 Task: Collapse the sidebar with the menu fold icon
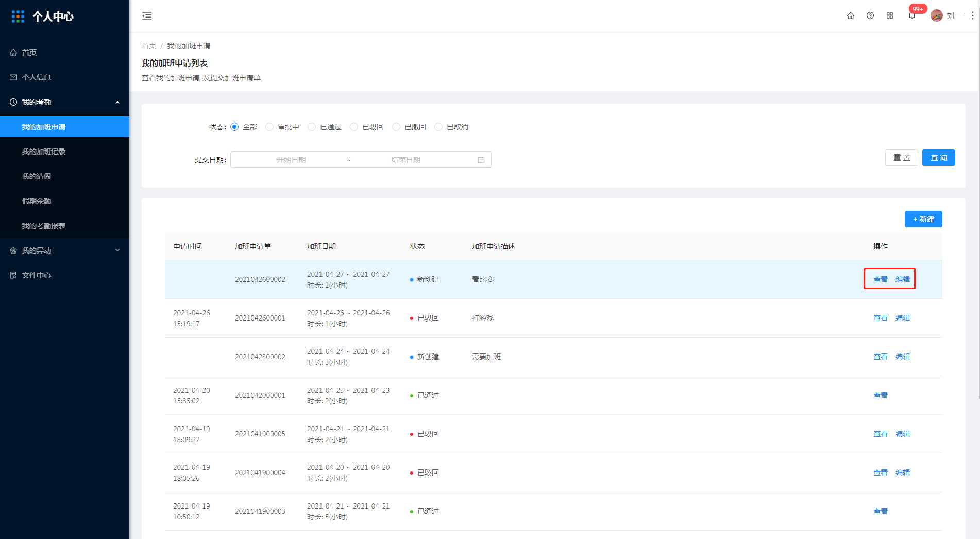point(147,16)
